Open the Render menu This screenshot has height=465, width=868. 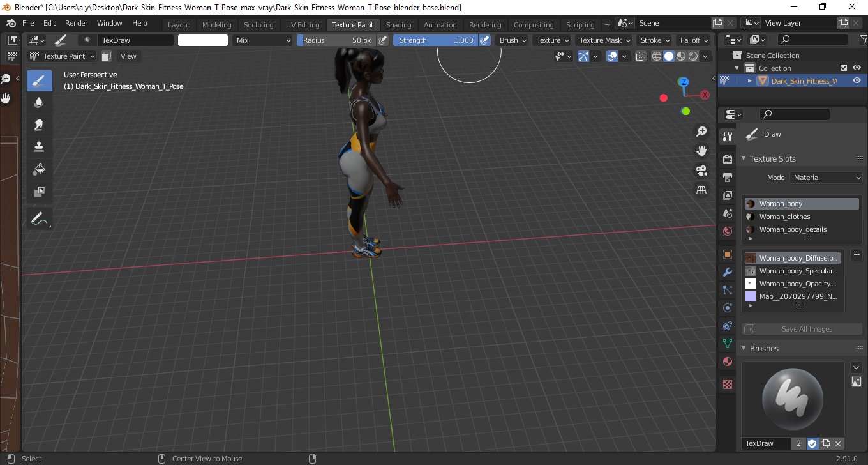coord(76,23)
